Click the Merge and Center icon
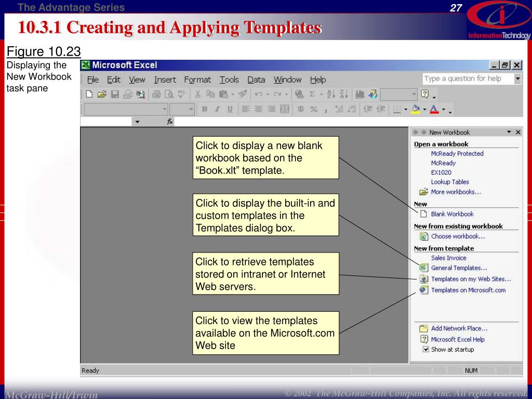This screenshot has height=399, width=532. (284, 109)
